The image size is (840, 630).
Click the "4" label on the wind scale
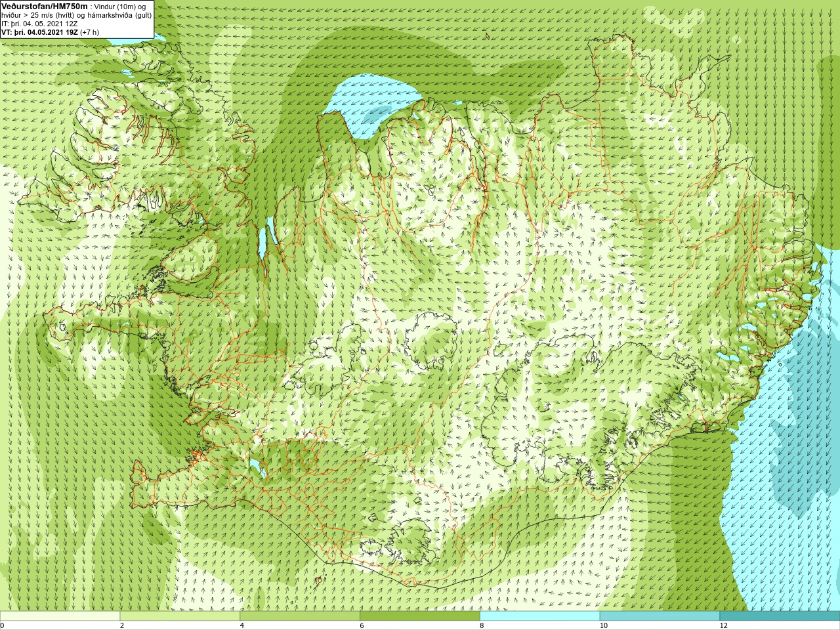click(x=242, y=625)
